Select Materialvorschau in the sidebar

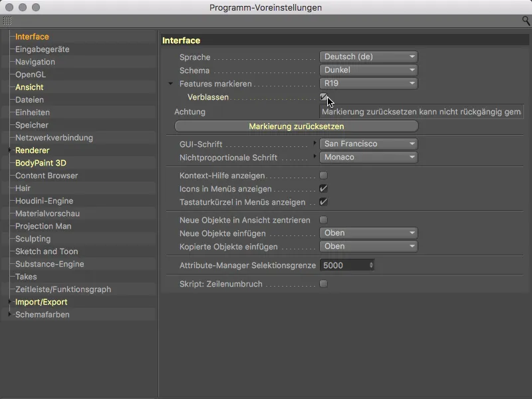(47, 213)
